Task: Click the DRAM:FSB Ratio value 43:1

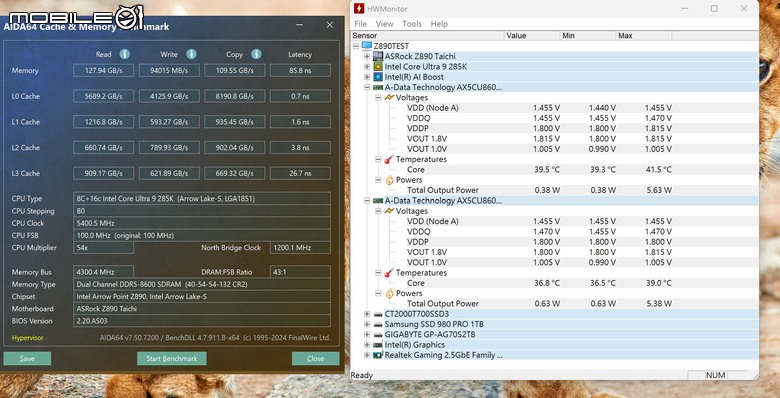Action: coord(300,272)
